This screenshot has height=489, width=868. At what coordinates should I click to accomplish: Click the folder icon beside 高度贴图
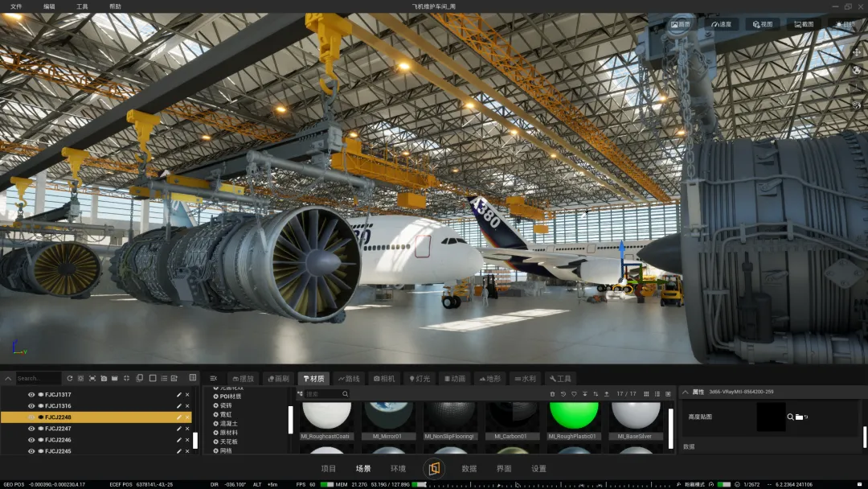[799, 417]
